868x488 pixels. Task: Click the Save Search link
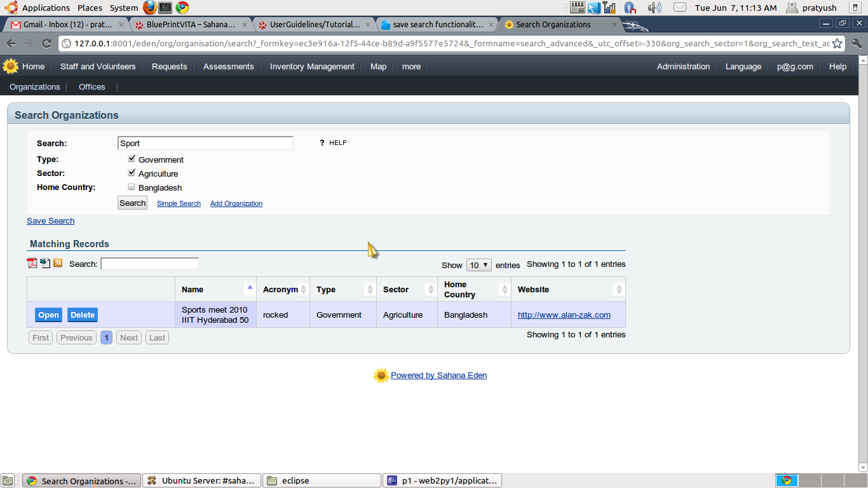(x=50, y=221)
